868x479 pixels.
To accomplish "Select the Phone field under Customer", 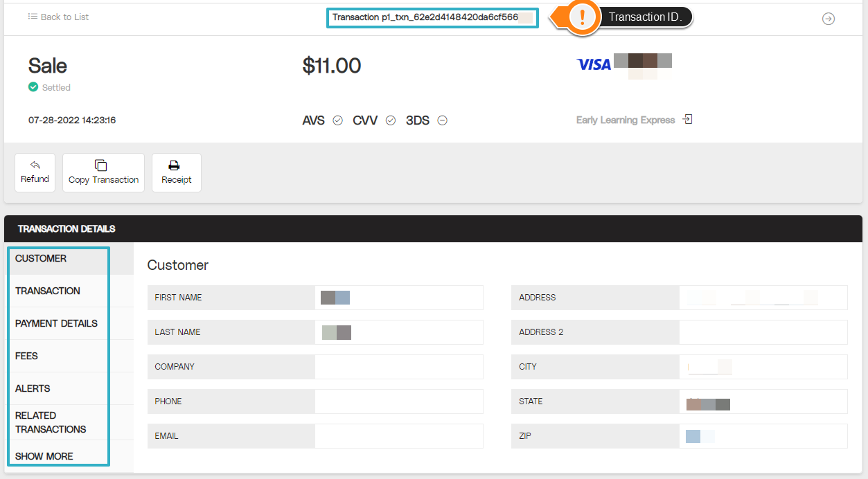I will [398, 401].
